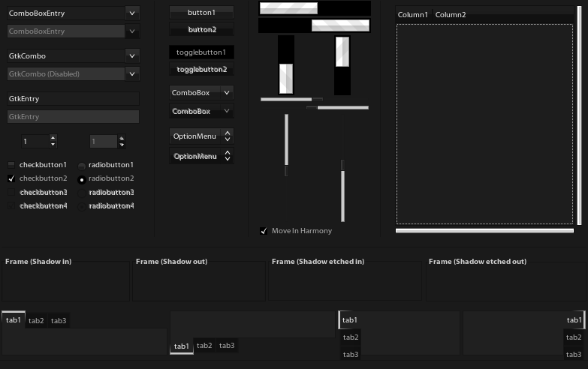Click button1
Image resolution: width=588 pixels, height=369 pixels.
coord(201,12)
